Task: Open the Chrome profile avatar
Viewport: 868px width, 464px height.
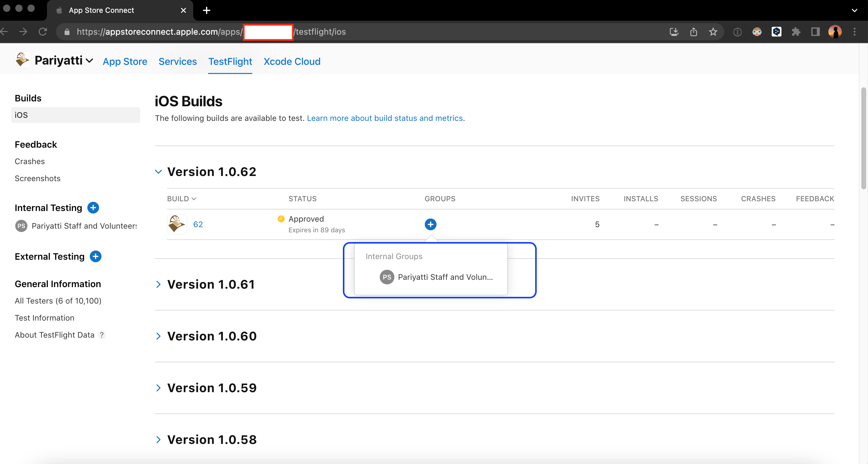Action: [x=835, y=32]
